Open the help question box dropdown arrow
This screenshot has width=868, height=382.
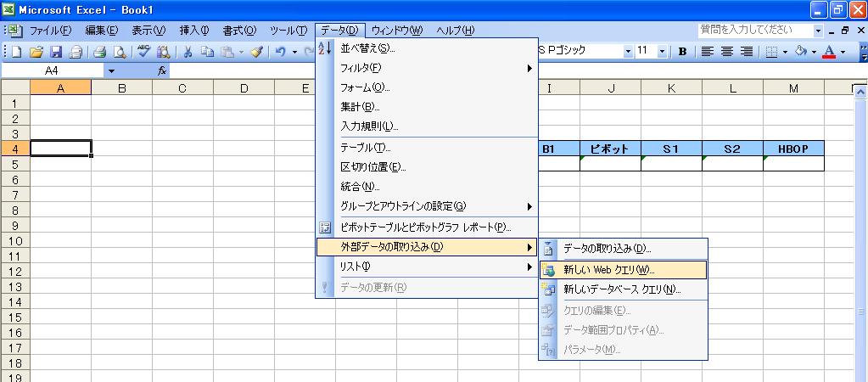[x=818, y=31]
